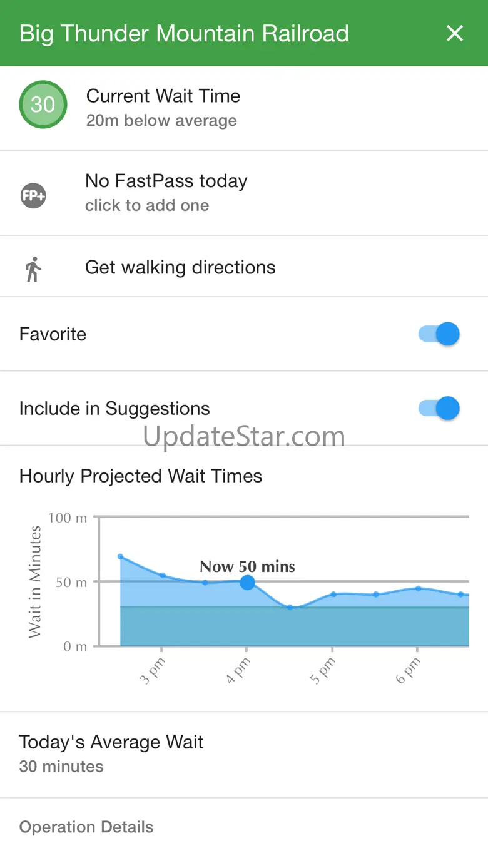Open Get walking directions

pos(244,267)
